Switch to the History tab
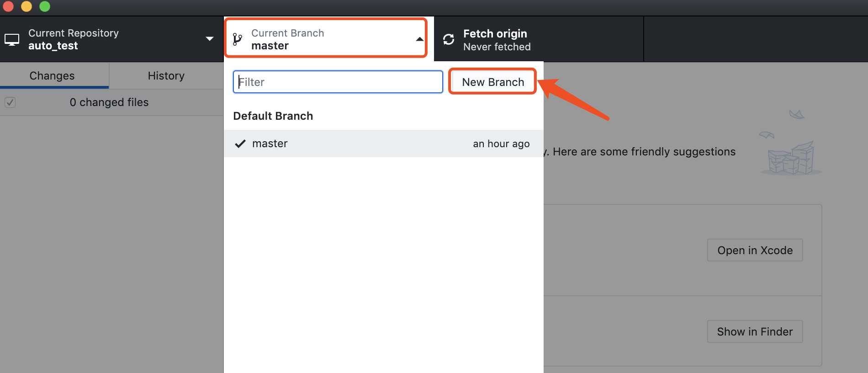This screenshot has height=373, width=868. [166, 76]
